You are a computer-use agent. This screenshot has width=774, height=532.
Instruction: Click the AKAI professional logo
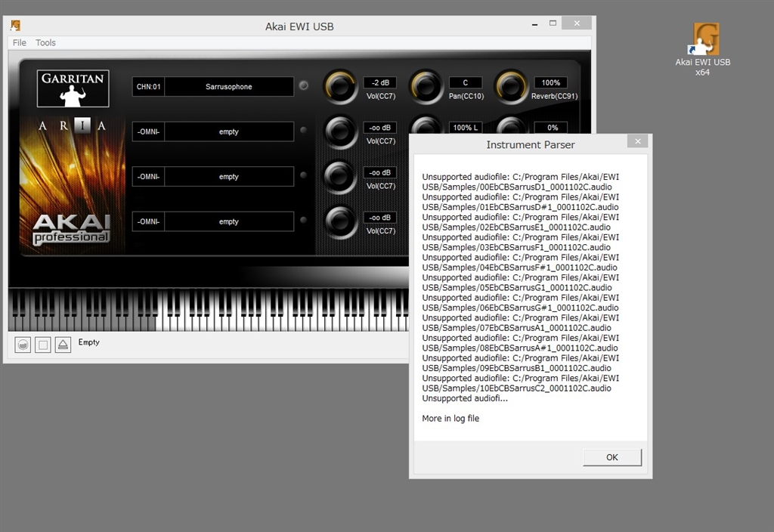pos(71,229)
